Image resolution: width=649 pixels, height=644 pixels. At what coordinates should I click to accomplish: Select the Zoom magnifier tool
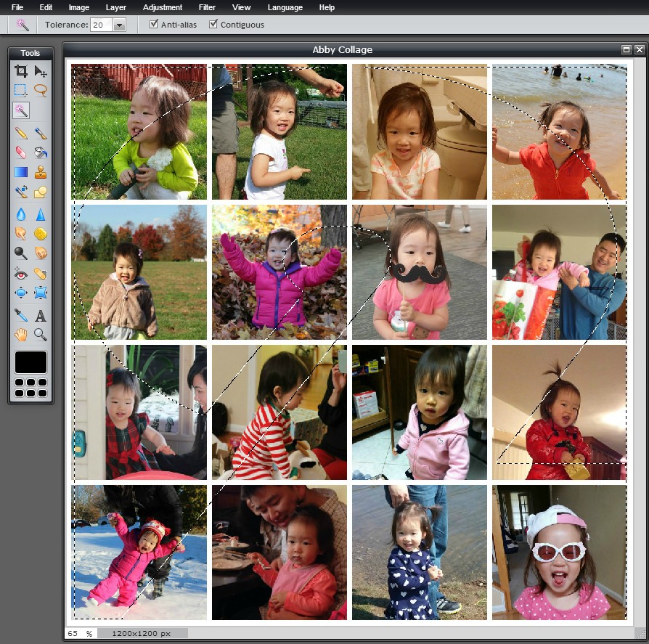click(41, 335)
